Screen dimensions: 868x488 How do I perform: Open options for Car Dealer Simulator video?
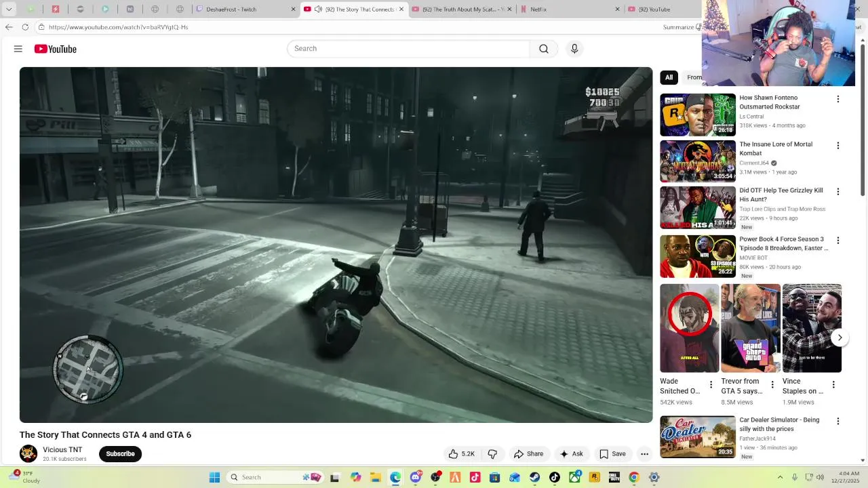[x=837, y=422]
